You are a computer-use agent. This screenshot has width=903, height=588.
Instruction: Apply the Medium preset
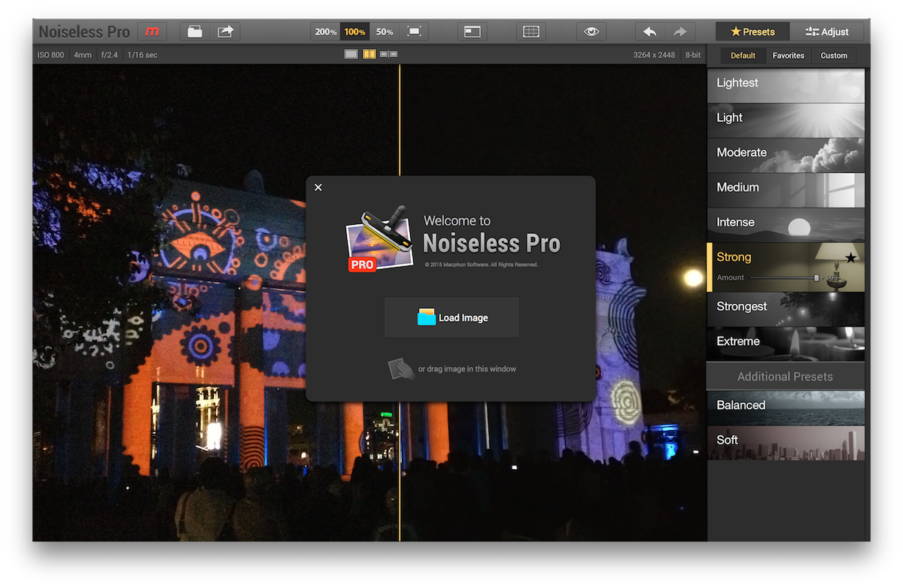click(x=786, y=190)
